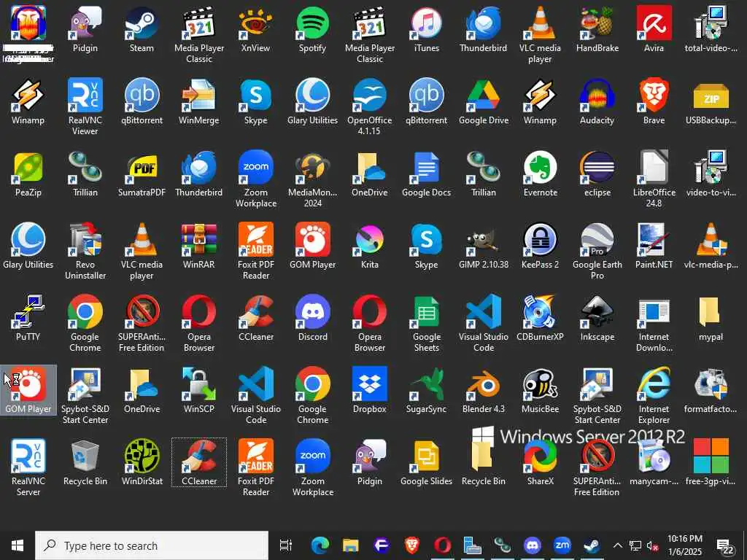
Task: Open the Evernote shortcut
Action: point(541,174)
